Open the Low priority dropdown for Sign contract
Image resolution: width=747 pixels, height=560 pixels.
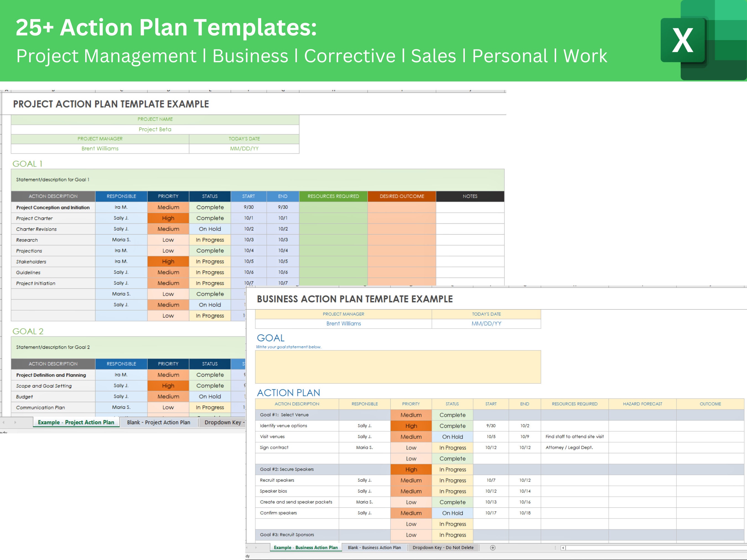click(411, 448)
